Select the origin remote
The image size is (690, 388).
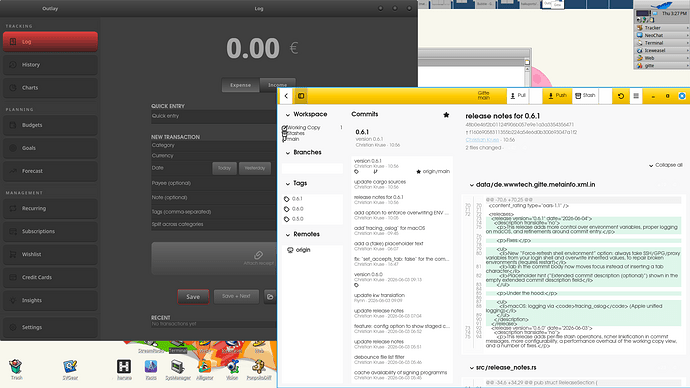[312, 250]
